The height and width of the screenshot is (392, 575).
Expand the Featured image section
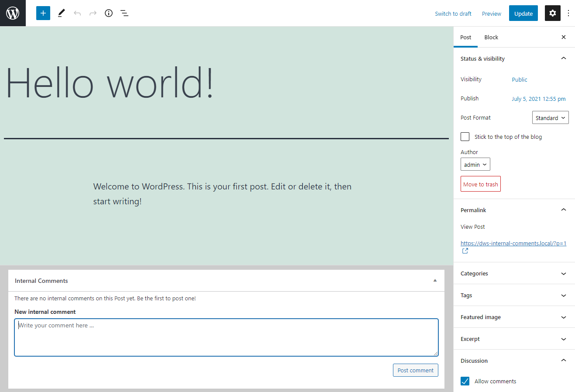pyautogui.click(x=514, y=317)
